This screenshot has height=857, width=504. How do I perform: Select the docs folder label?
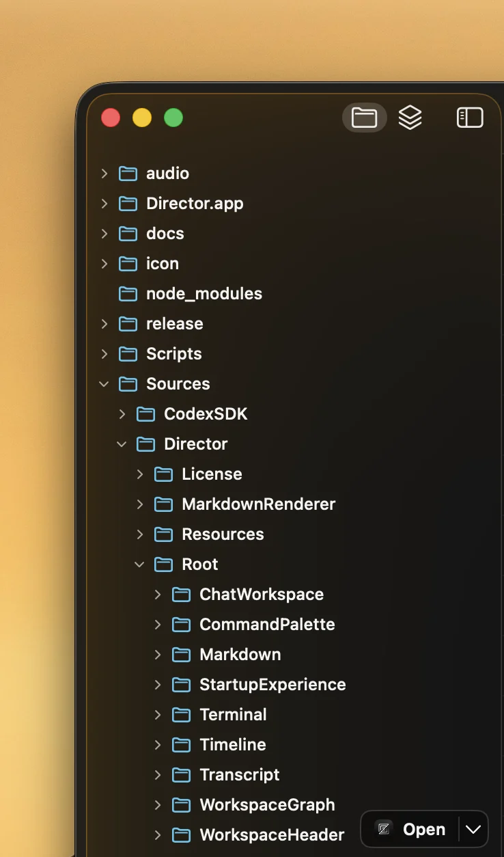tap(165, 234)
